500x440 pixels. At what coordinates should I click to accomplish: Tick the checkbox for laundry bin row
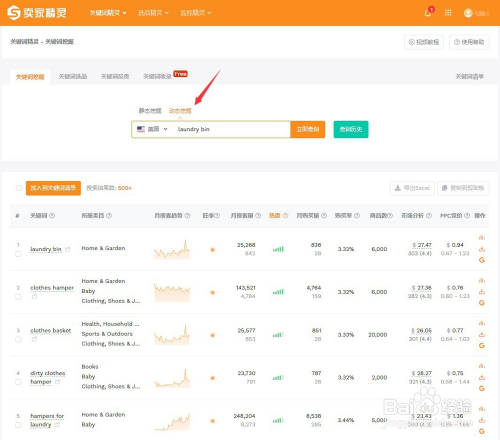click(x=18, y=254)
